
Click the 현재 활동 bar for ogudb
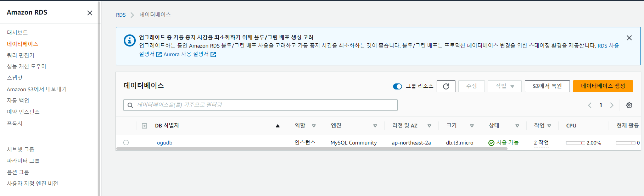pyautogui.click(x=626, y=143)
